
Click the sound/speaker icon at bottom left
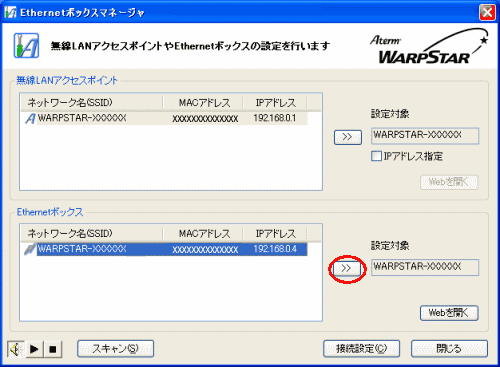point(15,349)
